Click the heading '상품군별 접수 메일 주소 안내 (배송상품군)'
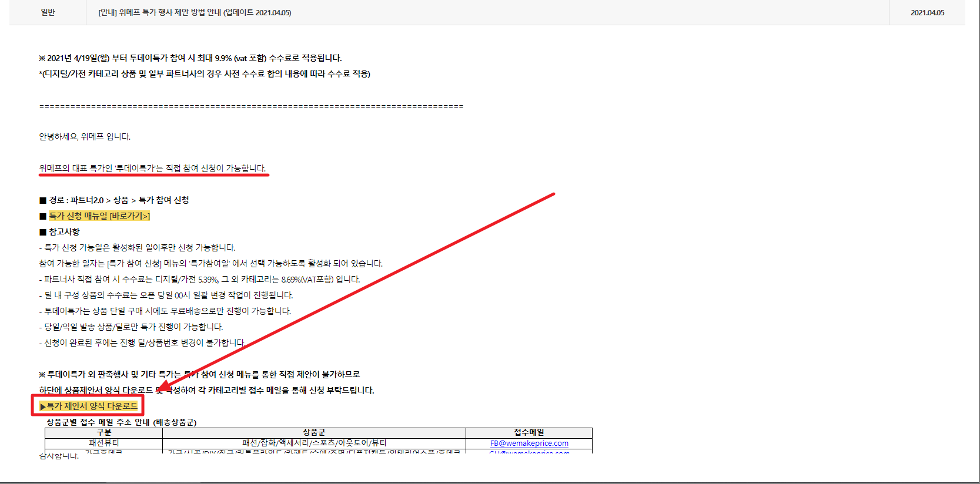This screenshot has width=980, height=484. click(x=122, y=422)
